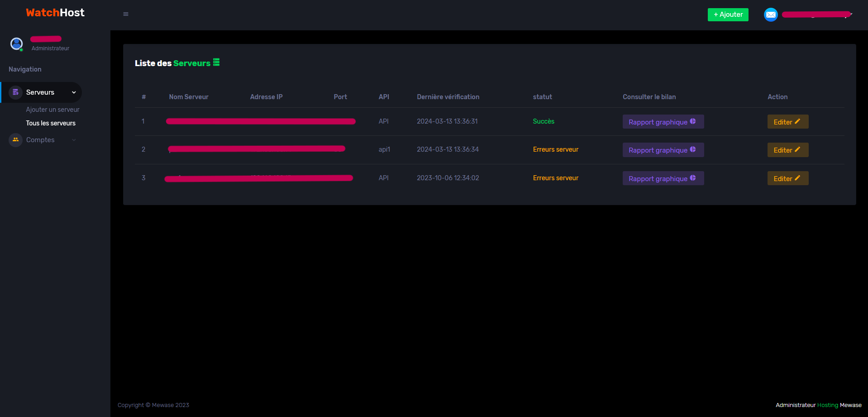Select 'Tous les serveurs' menu item

(x=51, y=123)
